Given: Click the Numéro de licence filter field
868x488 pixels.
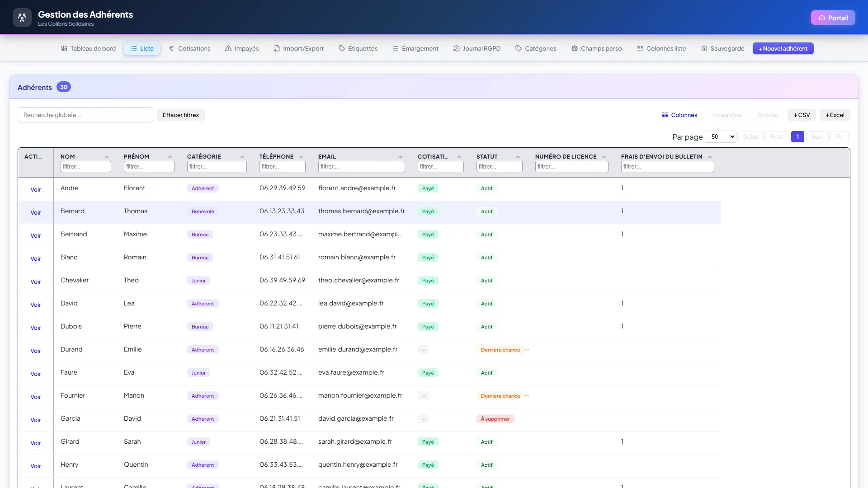Looking at the screenshot, I should point(572,167).
